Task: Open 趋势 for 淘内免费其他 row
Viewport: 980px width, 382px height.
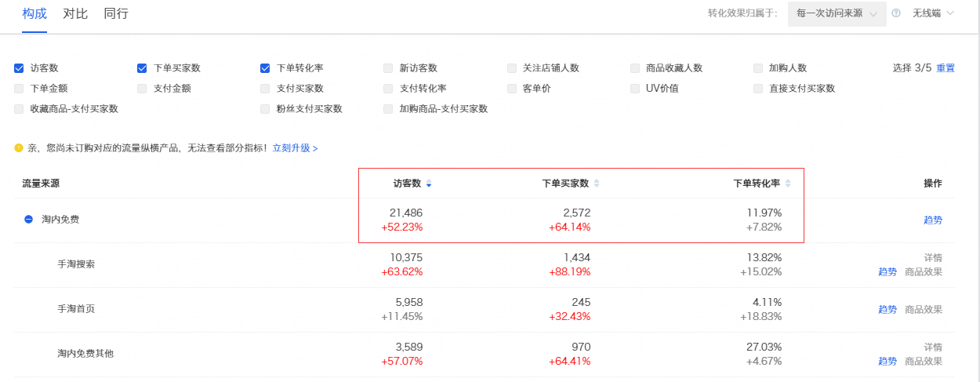Action: click(x=887, y=362)
